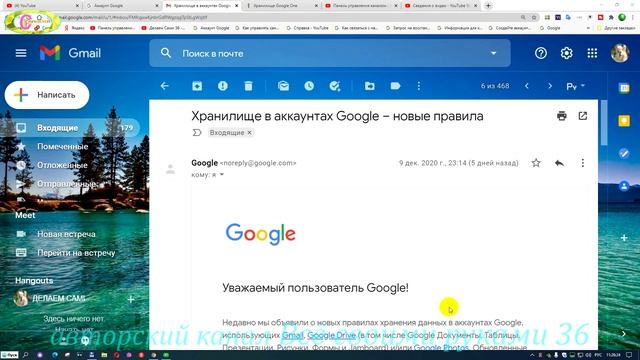Click the Написать compose button
Image resolution: width=640 pixels, height=360 pixels.
point(47,95)
